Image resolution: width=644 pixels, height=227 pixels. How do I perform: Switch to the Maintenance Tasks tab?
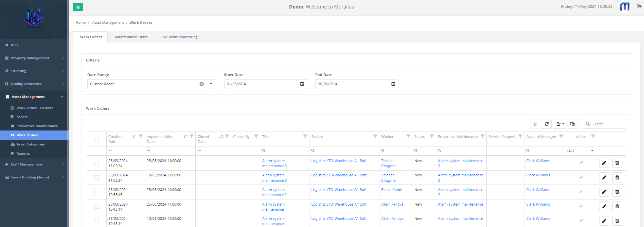pyautogui.click(x=131, y=37)
